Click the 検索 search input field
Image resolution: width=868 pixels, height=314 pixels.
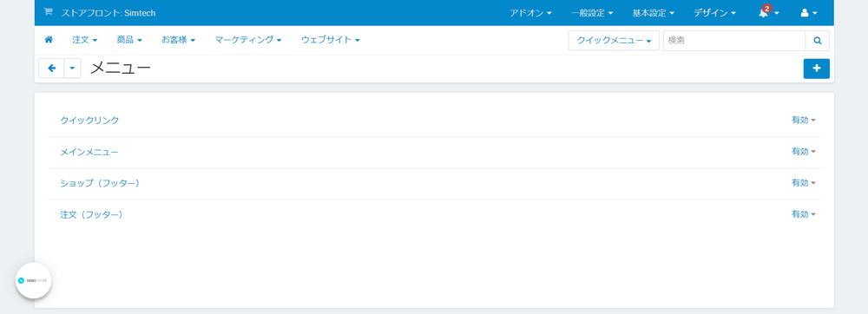734,41
